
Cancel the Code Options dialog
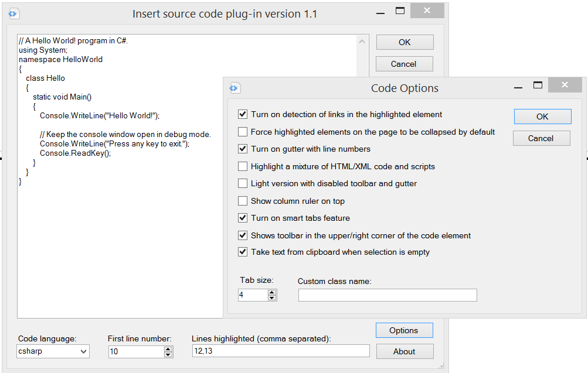pyautogui.click(x=541, y=138)
